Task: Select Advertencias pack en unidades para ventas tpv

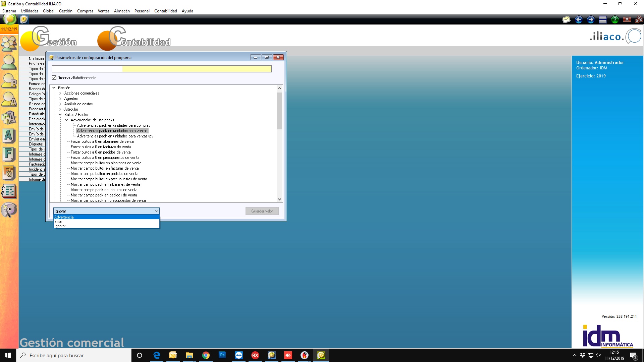Action: (115, 136)
